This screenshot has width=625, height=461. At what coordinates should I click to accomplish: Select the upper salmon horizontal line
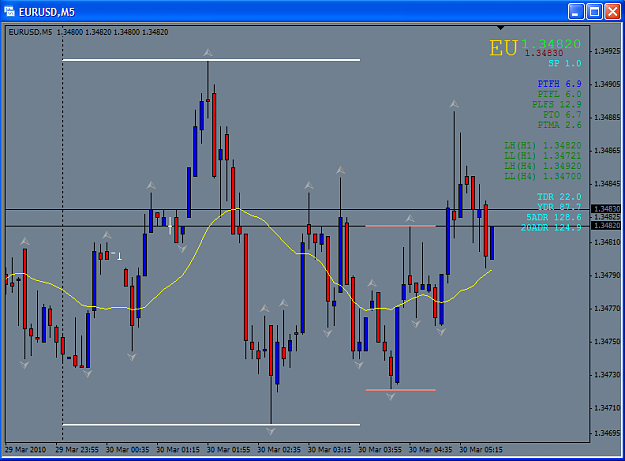tap(401, 226)
